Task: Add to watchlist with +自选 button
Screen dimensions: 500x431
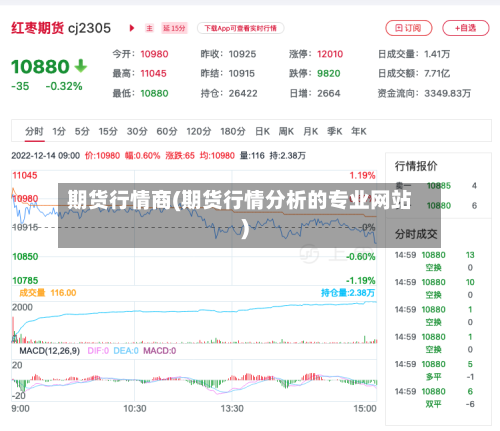Action: coord(466,28)
